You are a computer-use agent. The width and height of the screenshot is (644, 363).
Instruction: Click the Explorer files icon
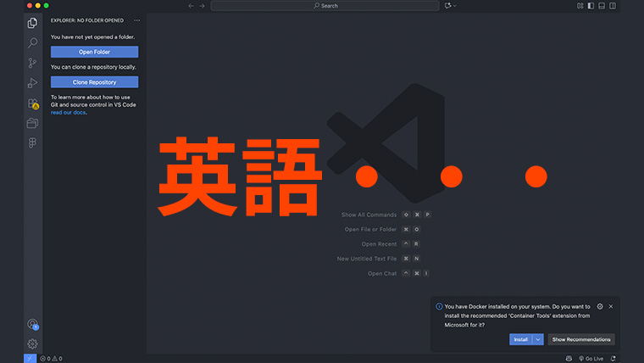click(32, 23)
